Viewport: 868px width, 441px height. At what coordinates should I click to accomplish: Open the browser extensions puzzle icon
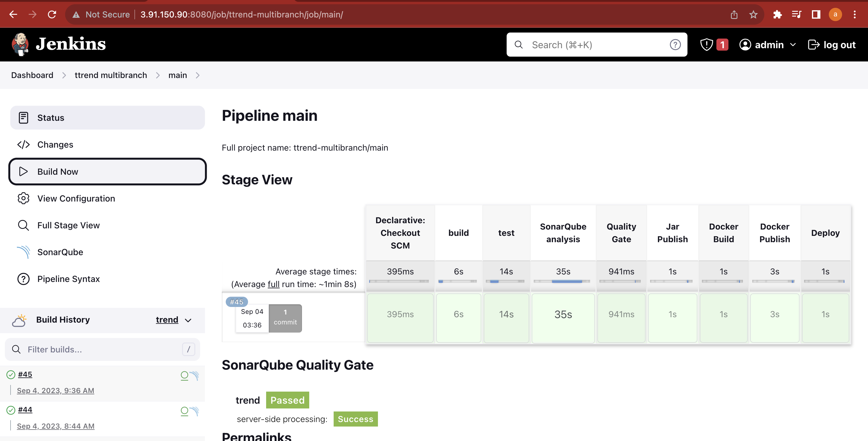pos(777,14)
